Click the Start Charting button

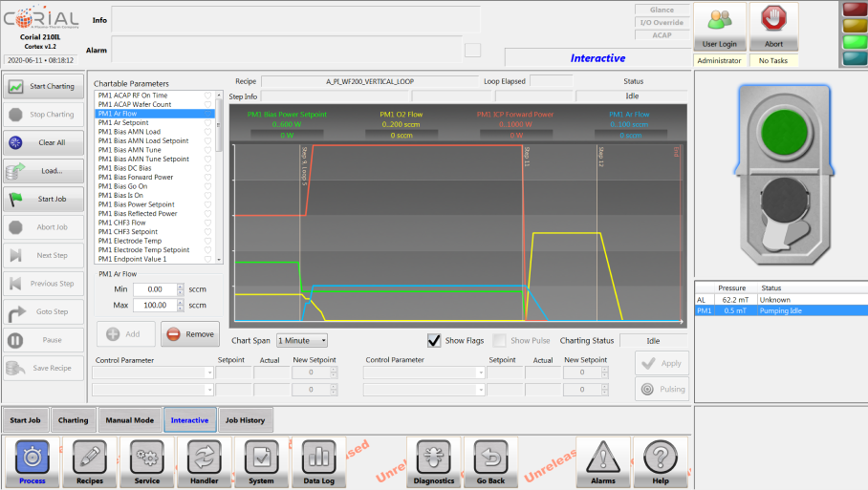pos(43,87)
